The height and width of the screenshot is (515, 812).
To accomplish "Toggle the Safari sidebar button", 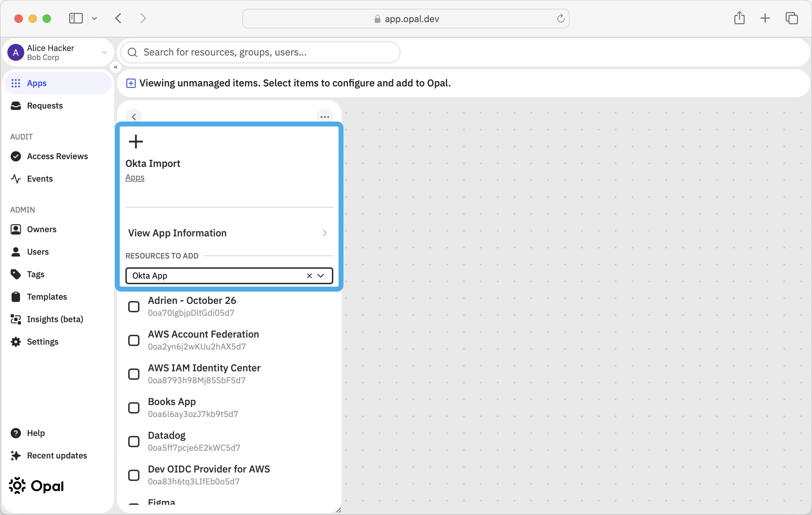I will coord(76,18).
